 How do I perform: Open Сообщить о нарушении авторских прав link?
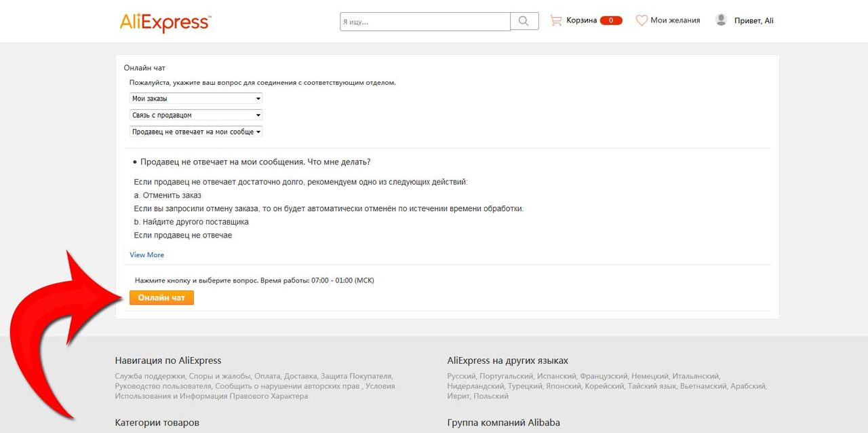coord(288,386)
